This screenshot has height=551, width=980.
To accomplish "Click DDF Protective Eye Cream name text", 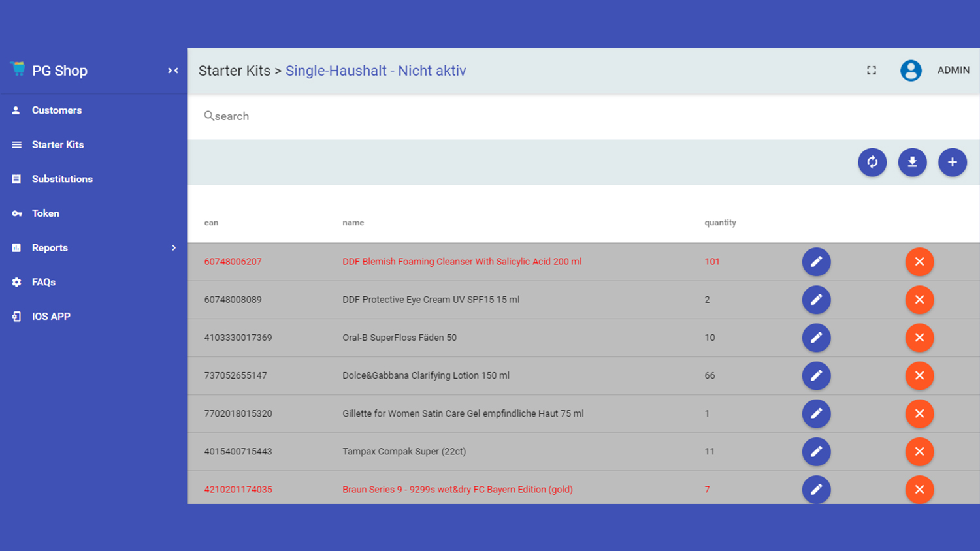I will [431, 300].
